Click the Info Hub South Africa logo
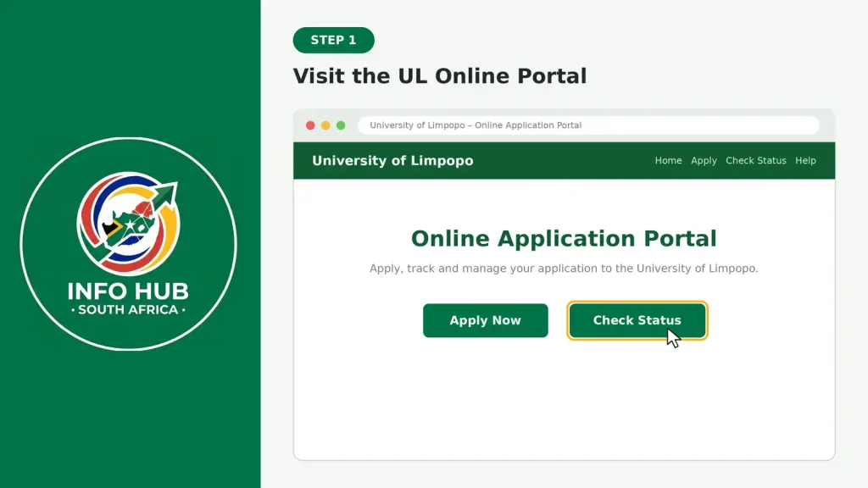Image resolution: width=868 pixels, height=488 pixels. 129,244
